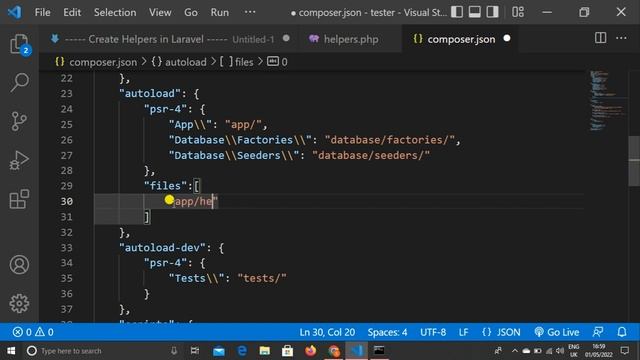
Task: Start Go Live server
Action: (x=557, y=332)
